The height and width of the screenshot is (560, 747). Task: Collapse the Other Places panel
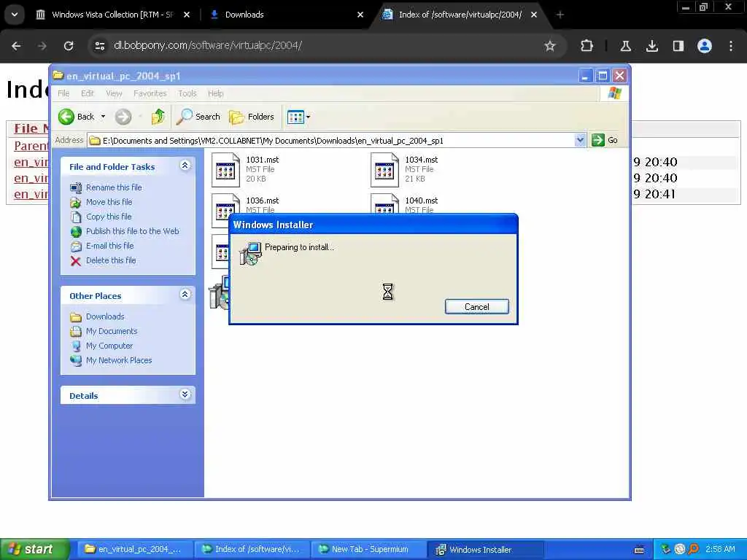185,295
